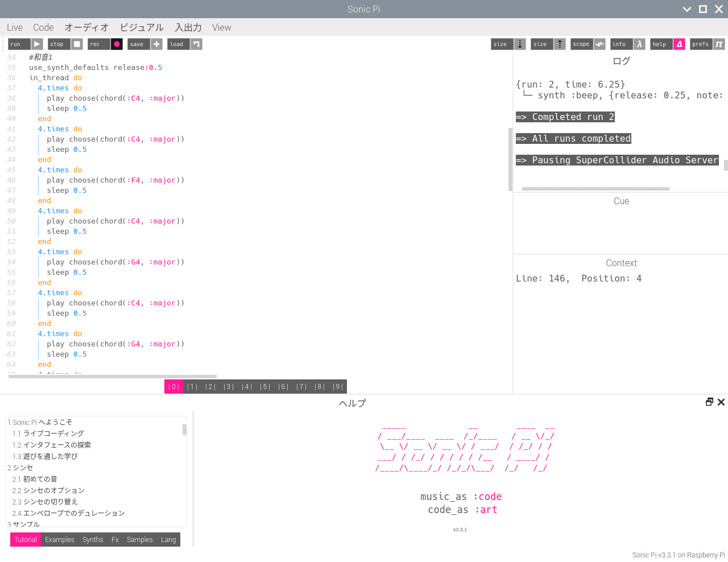Open the Live menu
This screenshot has height=562, width=728.
coord(15,27)
